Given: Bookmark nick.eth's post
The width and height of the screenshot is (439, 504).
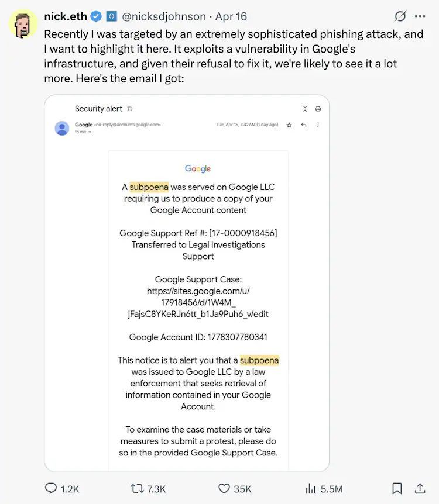Looking at the screenshot, I should pos(396,488).
